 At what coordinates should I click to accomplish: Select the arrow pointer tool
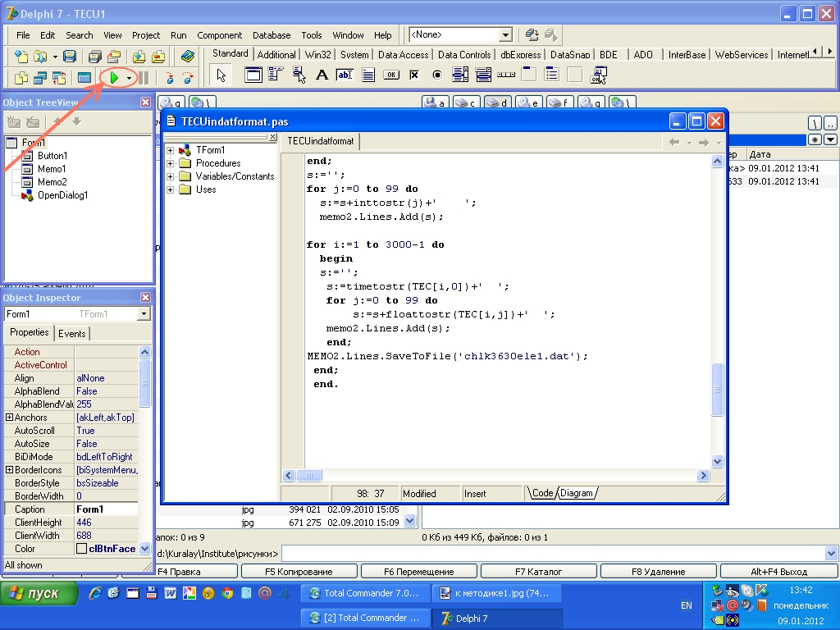[x=220, y=75]
